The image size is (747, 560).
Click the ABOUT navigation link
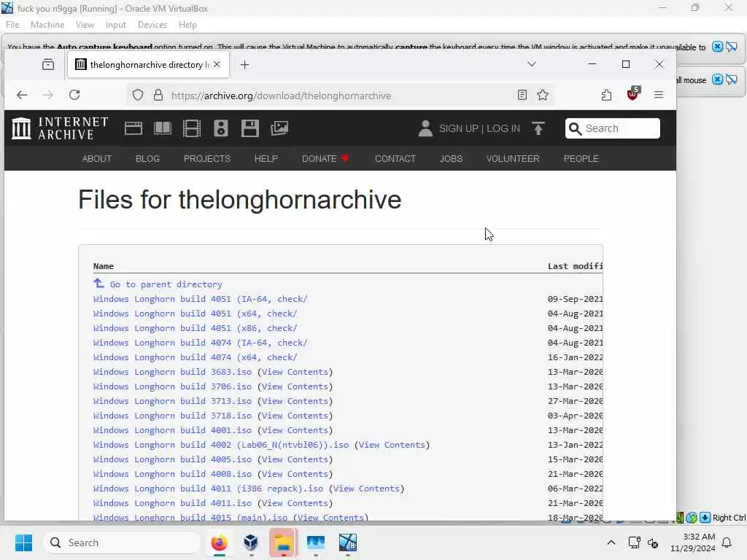pyautogui.click(x=97, y=158)
